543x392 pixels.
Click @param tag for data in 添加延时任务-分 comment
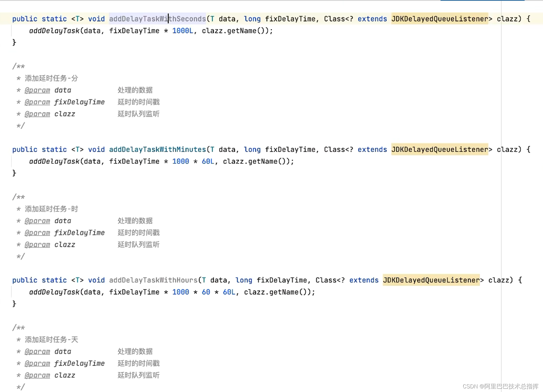pyautogui.click(x=37, y=90)
